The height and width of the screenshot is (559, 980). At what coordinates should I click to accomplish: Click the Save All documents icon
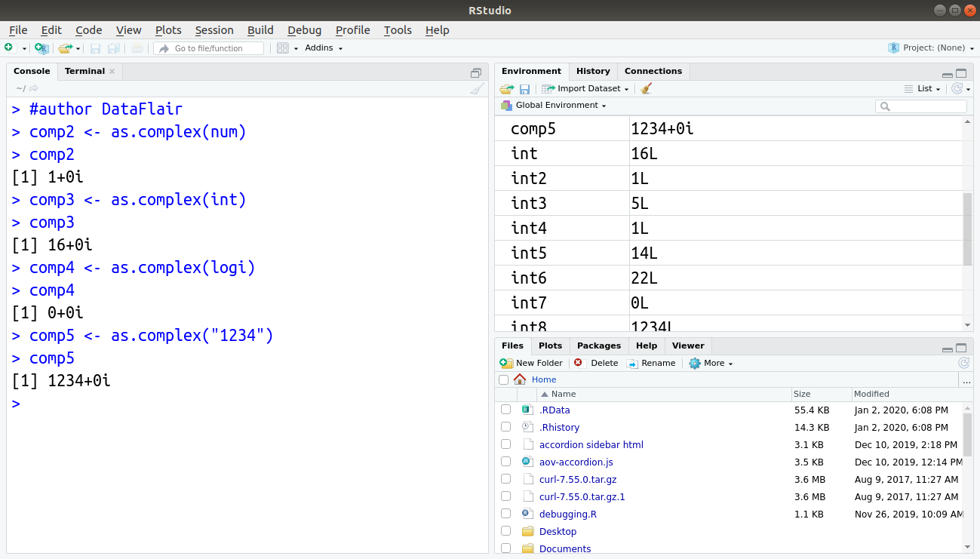tap(113, 48)
